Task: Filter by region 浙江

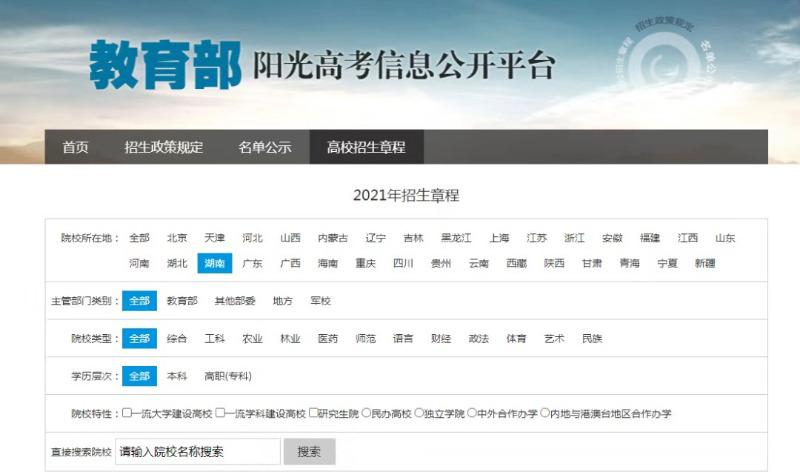Action: click(x=574, y=238)
